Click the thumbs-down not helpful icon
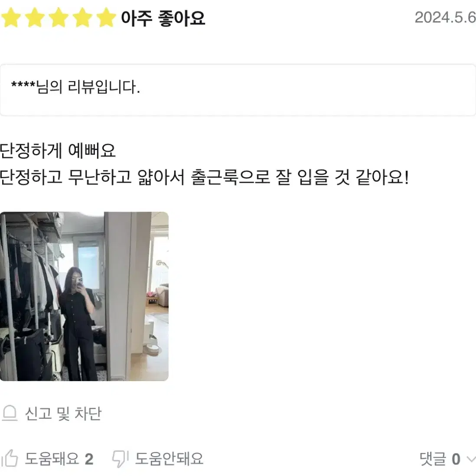Viewport: 476px width, 476px height. coord(120,459)
